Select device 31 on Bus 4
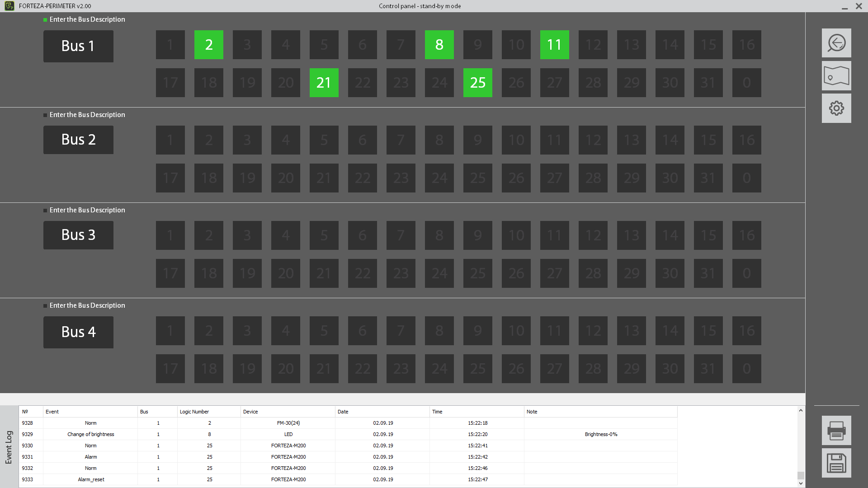The image size is (868, 488). pyautogui.click(x=708, y=369)
